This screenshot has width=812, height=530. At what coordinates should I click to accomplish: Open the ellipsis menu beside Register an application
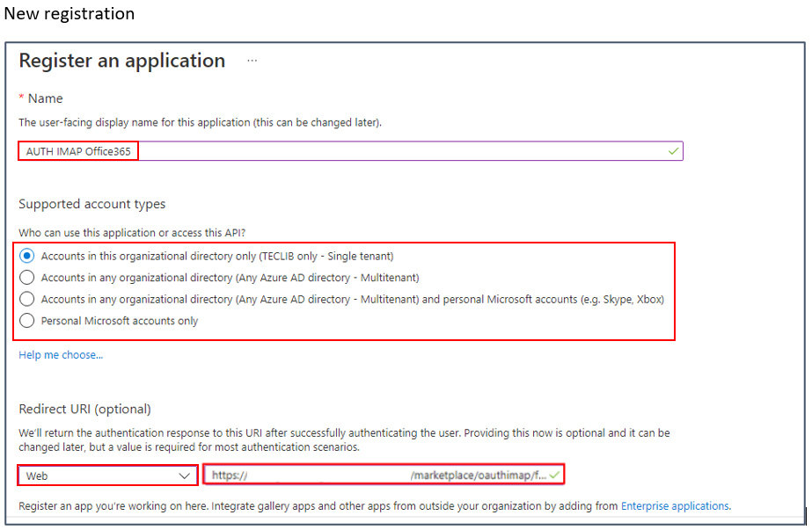click(x=252, y=59)
